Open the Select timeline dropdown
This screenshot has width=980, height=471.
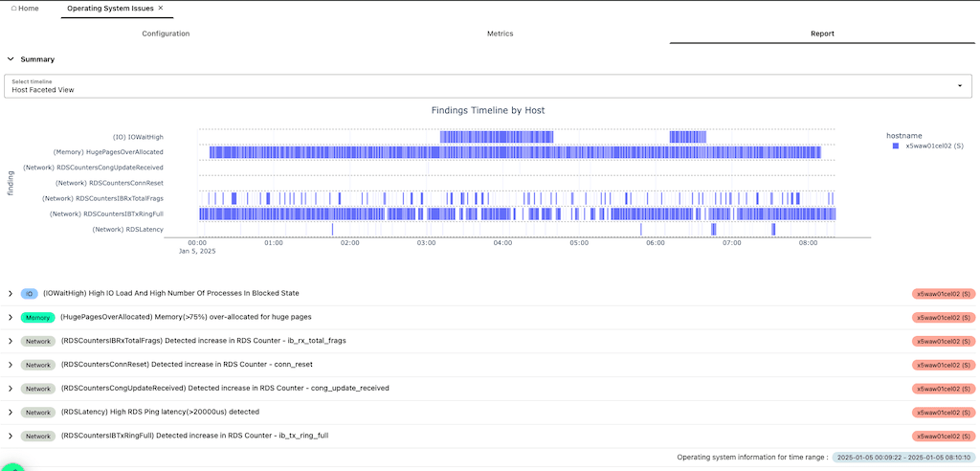(x=488, y=86)
